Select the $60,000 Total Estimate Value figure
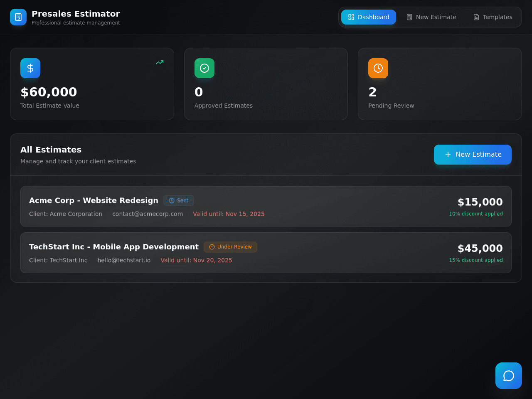The height and width of the screenshot is (399, 532). click(49, 92)
